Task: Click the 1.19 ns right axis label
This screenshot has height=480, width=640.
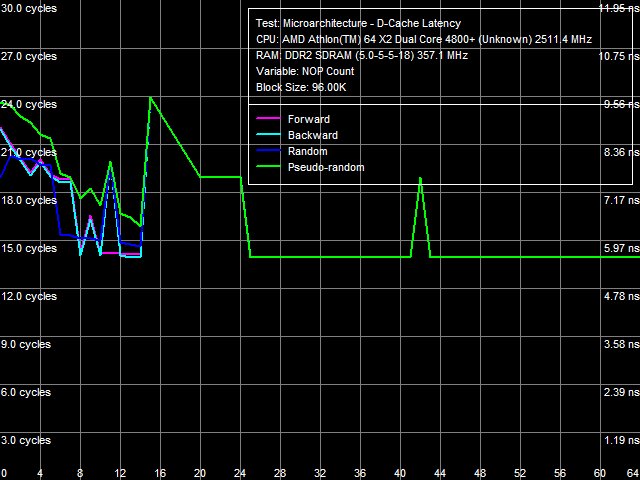Action: (x=618, y=440)
